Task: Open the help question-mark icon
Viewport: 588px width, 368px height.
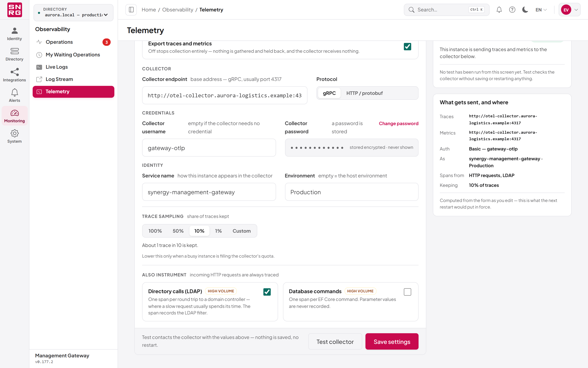Action: 512,10
